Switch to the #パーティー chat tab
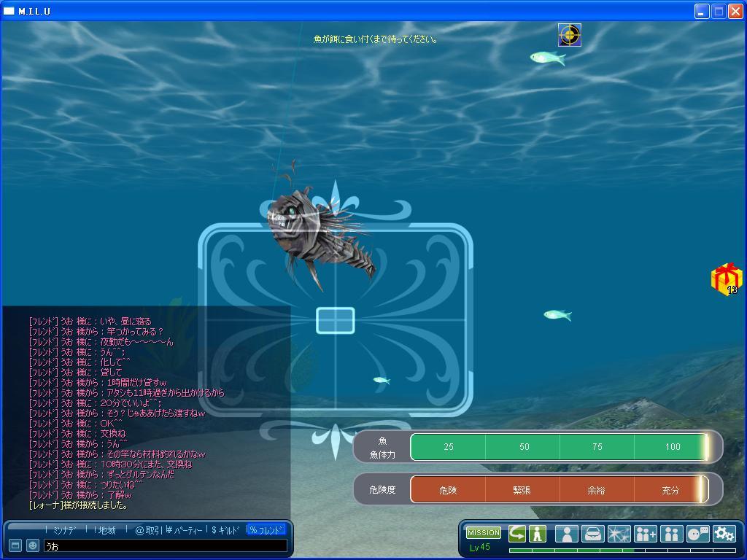The image size is (747, 560). pyautogui.click(x=185, y=530)
